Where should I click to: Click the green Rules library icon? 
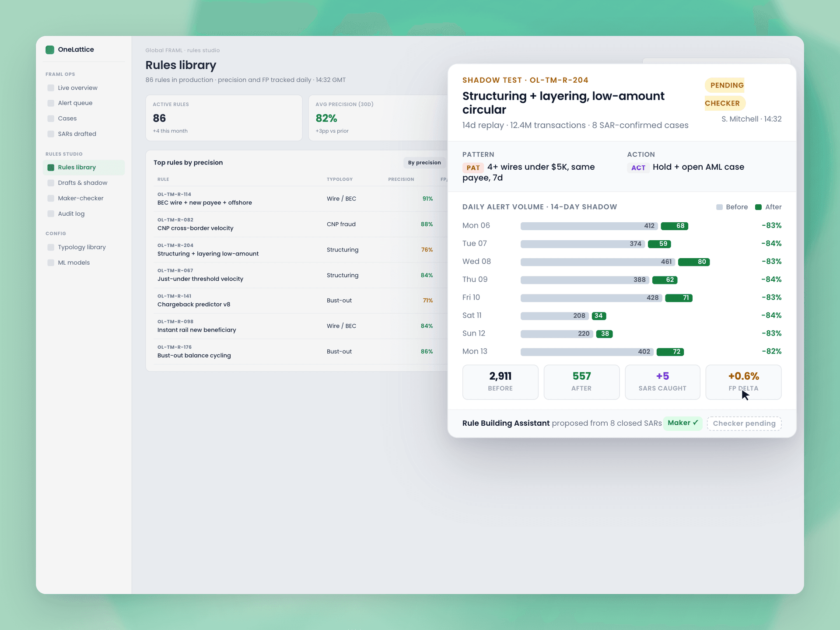51,168
